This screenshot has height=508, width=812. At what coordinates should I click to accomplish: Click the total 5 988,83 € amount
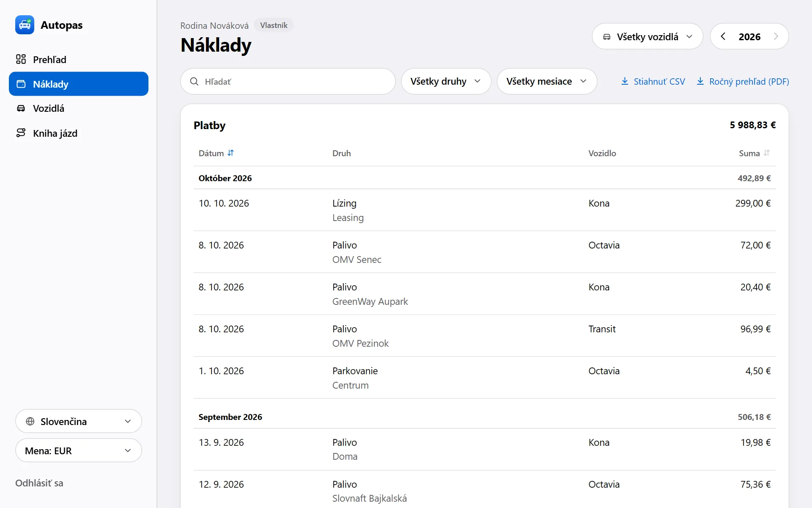click(752, 125)
